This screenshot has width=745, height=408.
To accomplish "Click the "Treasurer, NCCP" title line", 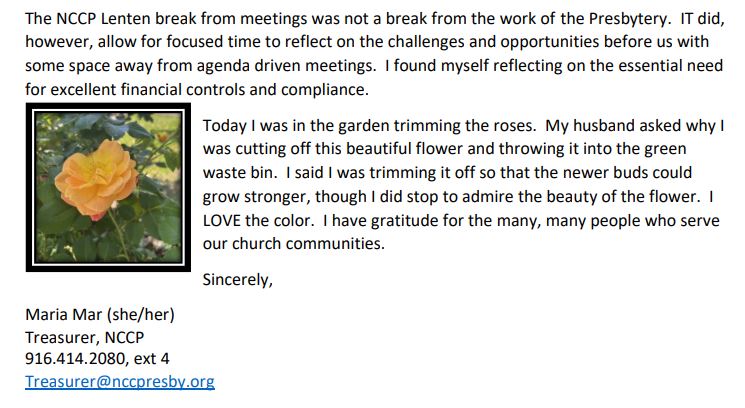I will pos(85,337).
